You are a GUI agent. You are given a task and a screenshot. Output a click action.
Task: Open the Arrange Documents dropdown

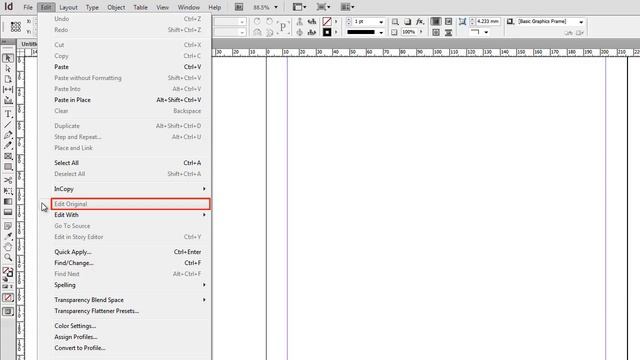pos(347,7)
